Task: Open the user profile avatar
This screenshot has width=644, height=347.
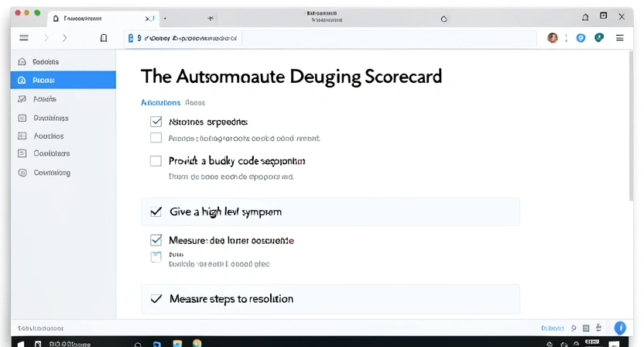Action: coord(553,38)
